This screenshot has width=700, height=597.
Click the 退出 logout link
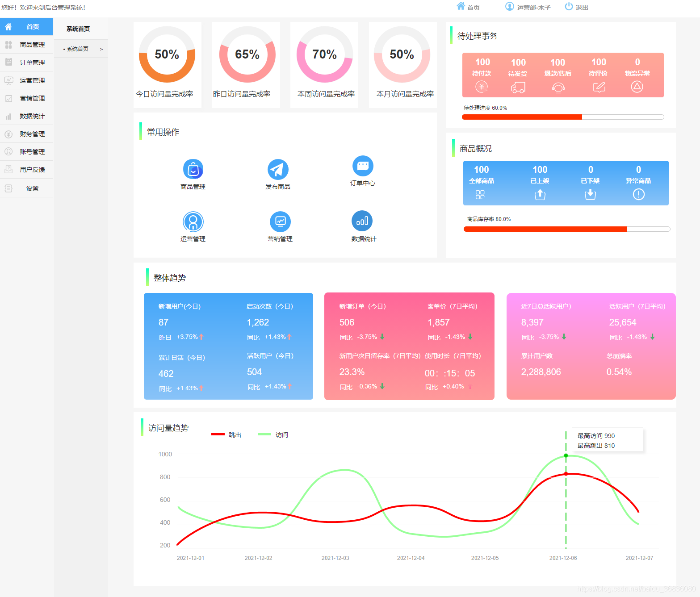(x=577, y=7)
